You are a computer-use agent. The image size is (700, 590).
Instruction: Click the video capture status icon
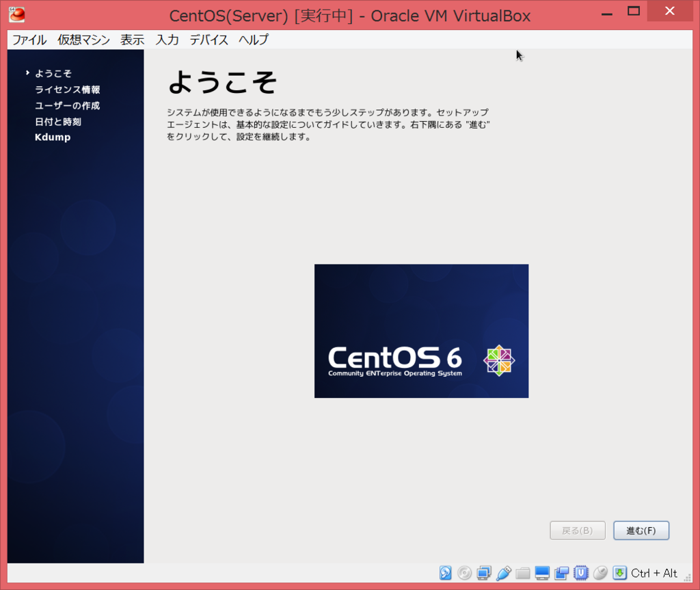pos(562,573)
